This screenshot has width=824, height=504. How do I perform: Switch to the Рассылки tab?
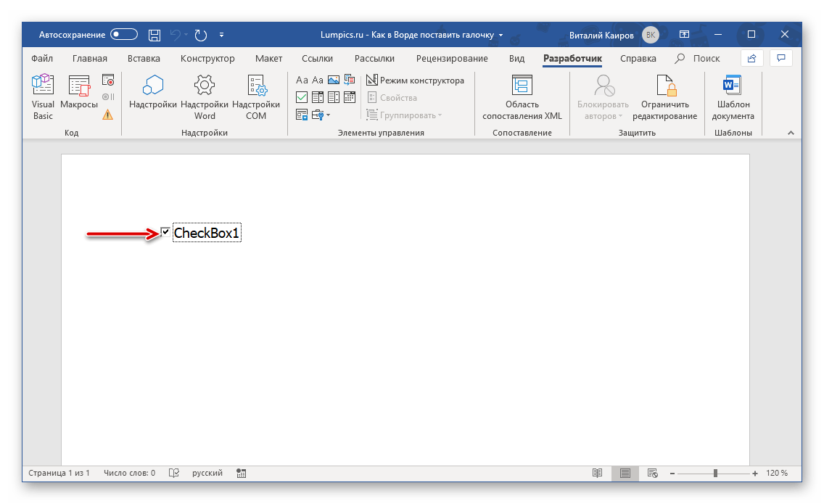tap(375, 58)
